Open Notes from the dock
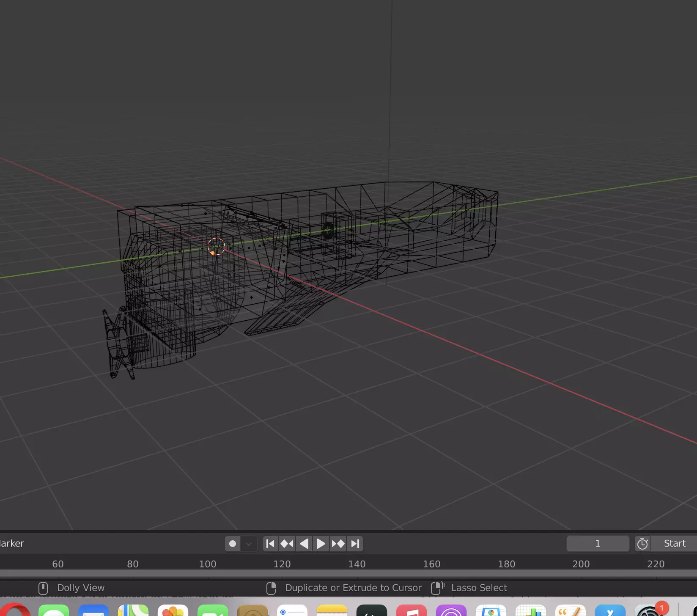The width and height of the screenshot is (697, 616). [332, 610]
